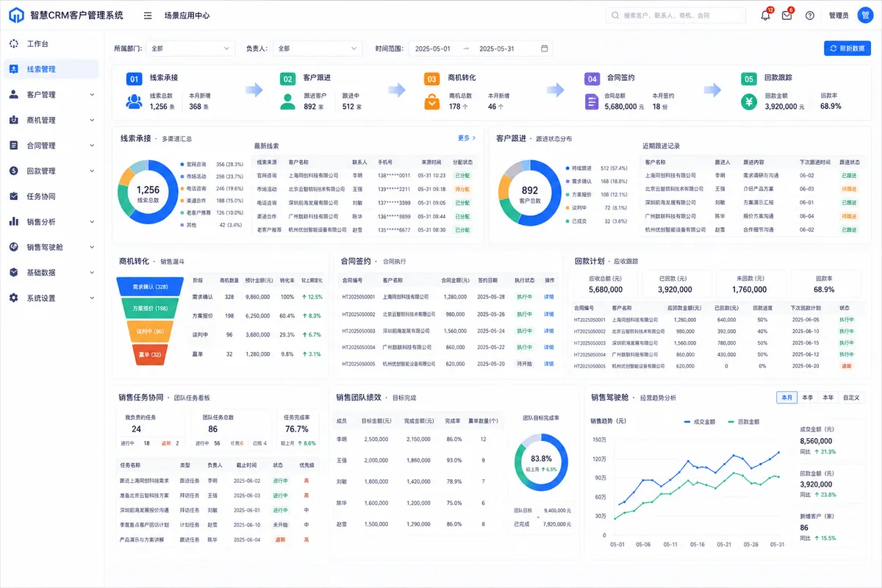This screenshot has height=588, width=882.
Task: Click the 回款跟踪 yen icon
Action: point(749,101)
